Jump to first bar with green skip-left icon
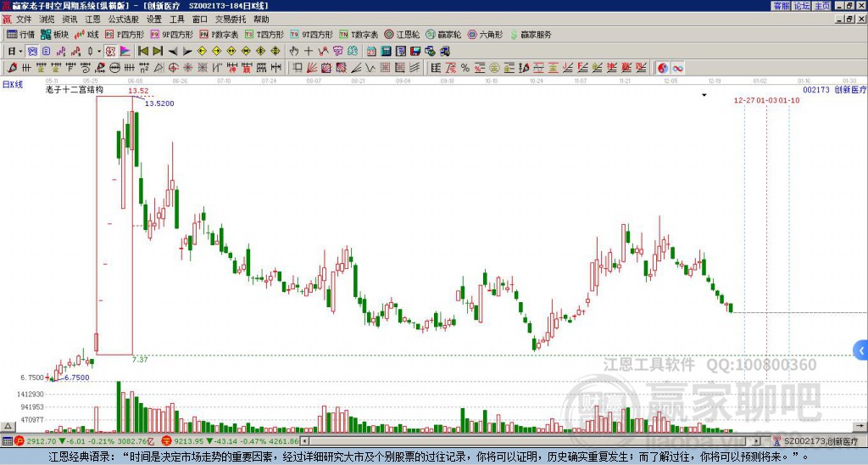This screenshot has height=465, width=868. 142,51
